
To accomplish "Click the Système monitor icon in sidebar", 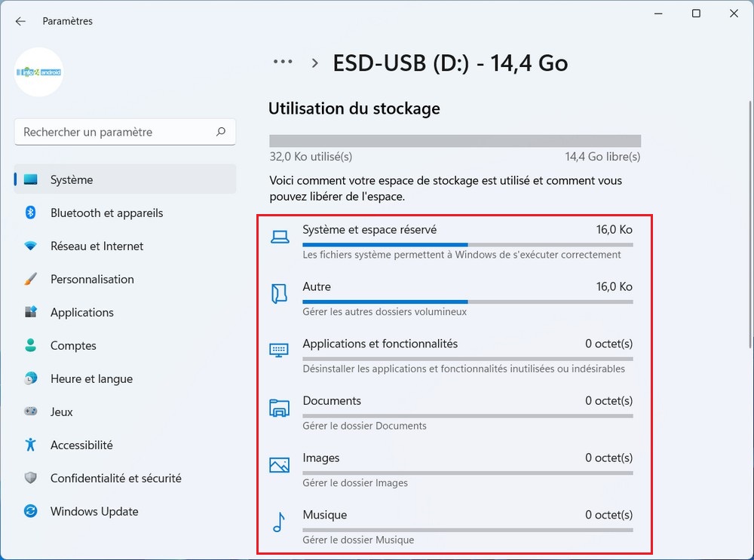I will [x=30, y=179].
